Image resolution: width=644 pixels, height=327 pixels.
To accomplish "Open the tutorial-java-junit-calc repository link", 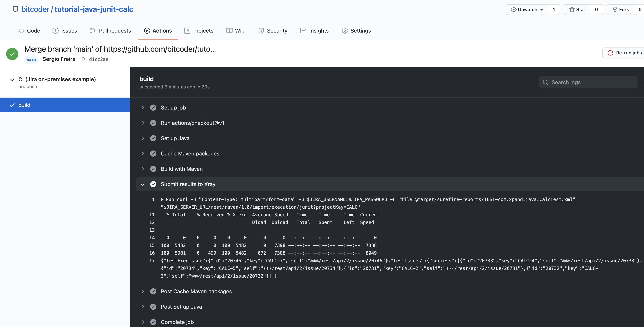I will tap(94, 9).
